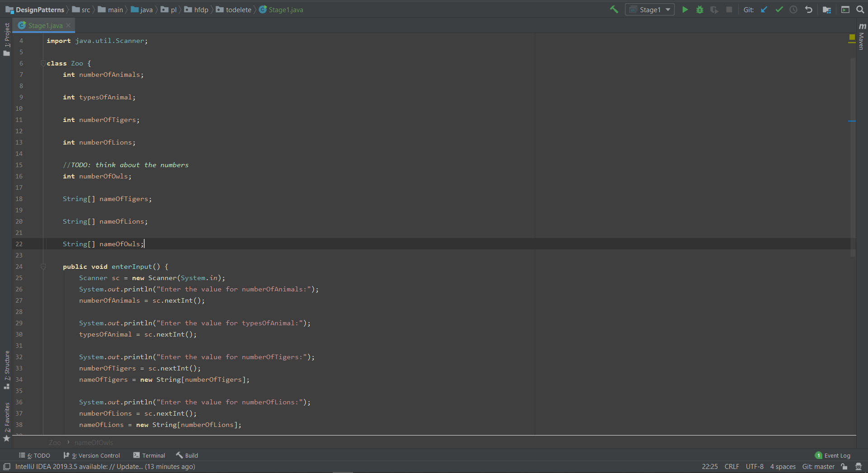Image resolution: width=868 pixels, height=473 pixels.
Task: Click the Stop square icon
Action: pos(729,9)
